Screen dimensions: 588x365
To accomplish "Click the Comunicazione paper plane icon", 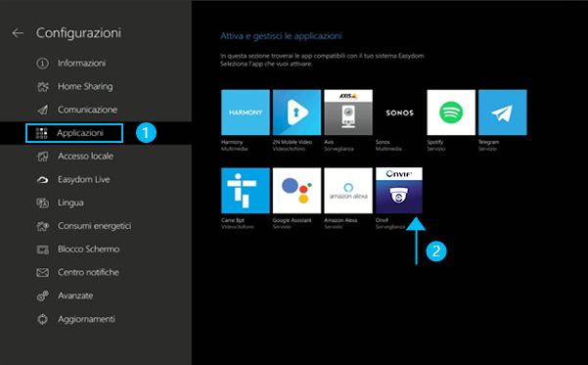I will click(x=42, y=110).
